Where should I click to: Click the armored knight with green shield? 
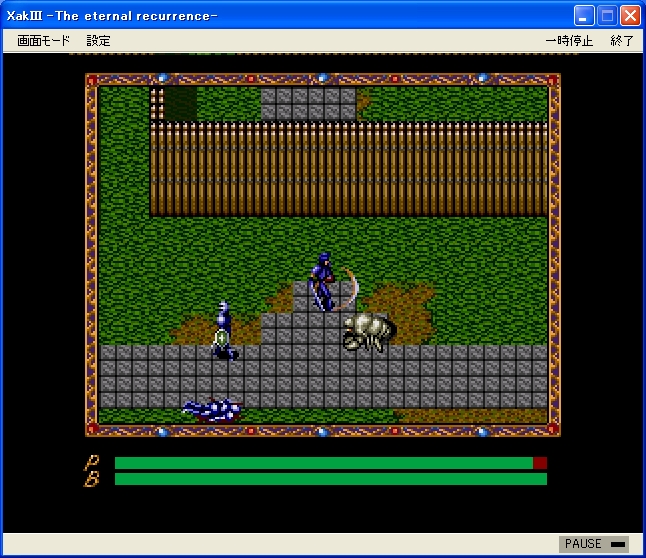[224, 331]
